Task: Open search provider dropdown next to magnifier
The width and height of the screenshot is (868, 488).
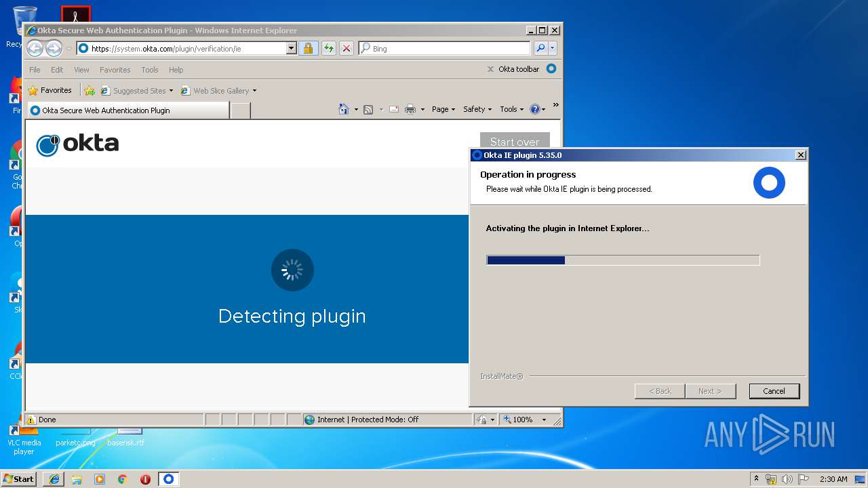Action: pos(553,48)
